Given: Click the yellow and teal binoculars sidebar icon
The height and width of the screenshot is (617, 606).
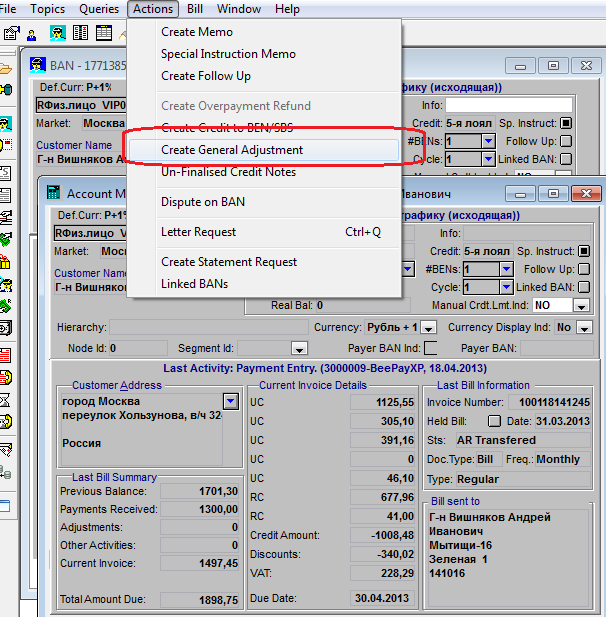Looking at the screenshot, I should [6, 90].
